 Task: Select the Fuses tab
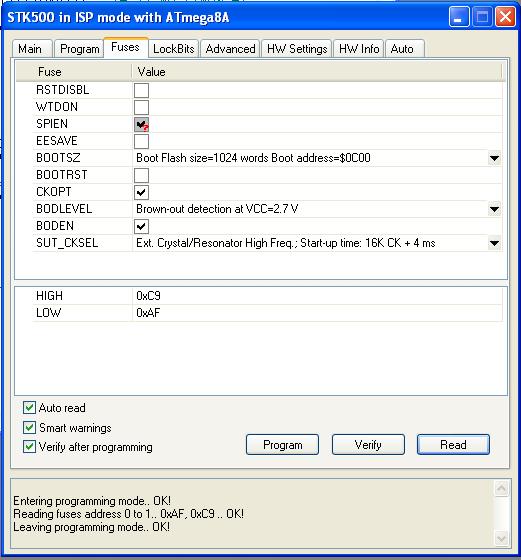(x=125, y=47)
